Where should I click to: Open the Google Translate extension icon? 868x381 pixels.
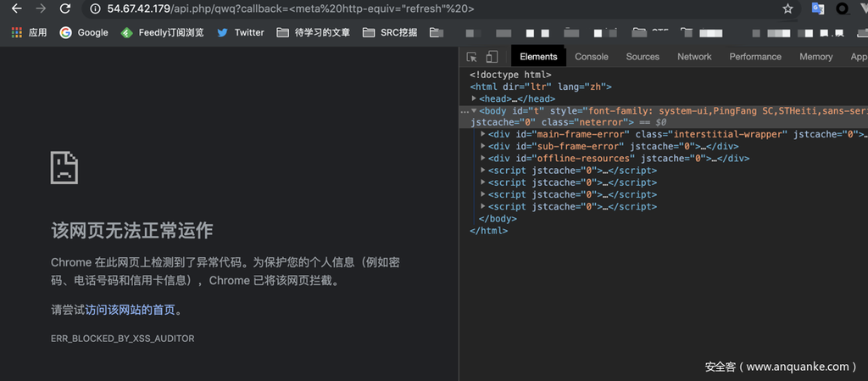[x=818, y=9]
